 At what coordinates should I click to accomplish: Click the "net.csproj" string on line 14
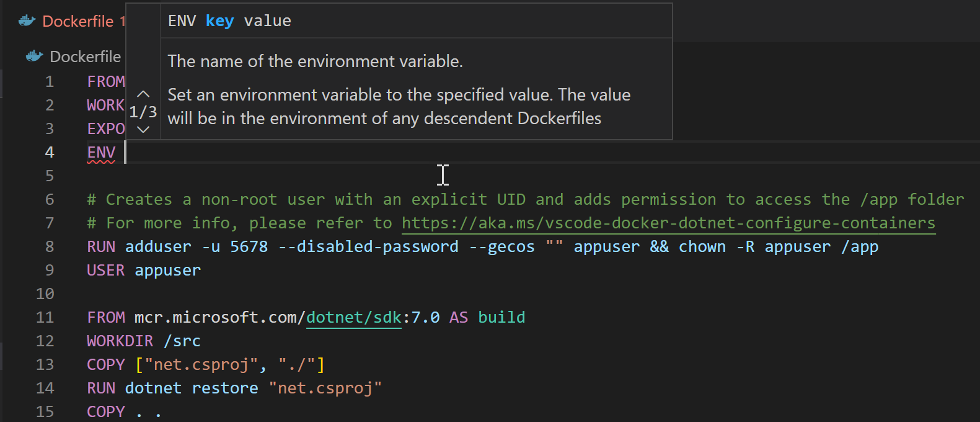pyautogui.click(x=325, y=388)
